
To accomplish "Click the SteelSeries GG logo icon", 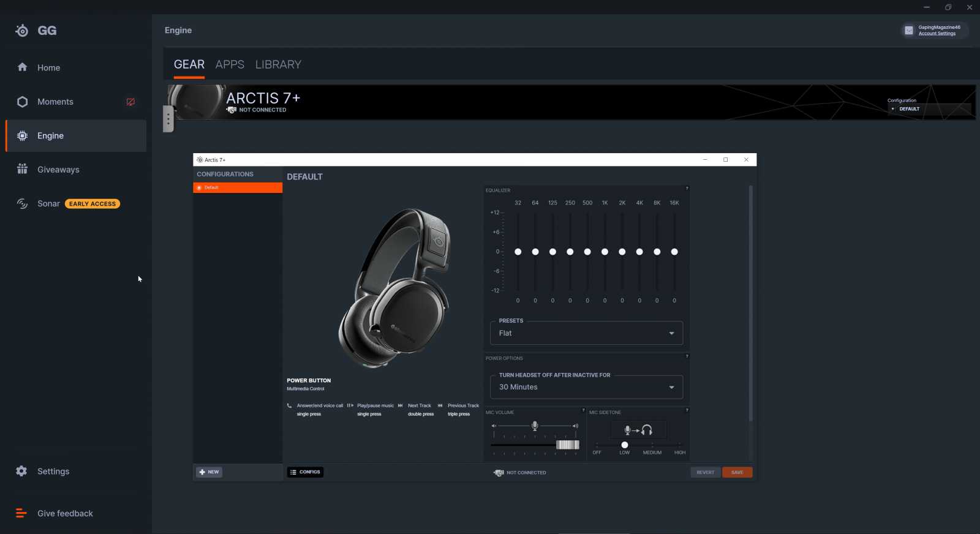I will point(22,31).
